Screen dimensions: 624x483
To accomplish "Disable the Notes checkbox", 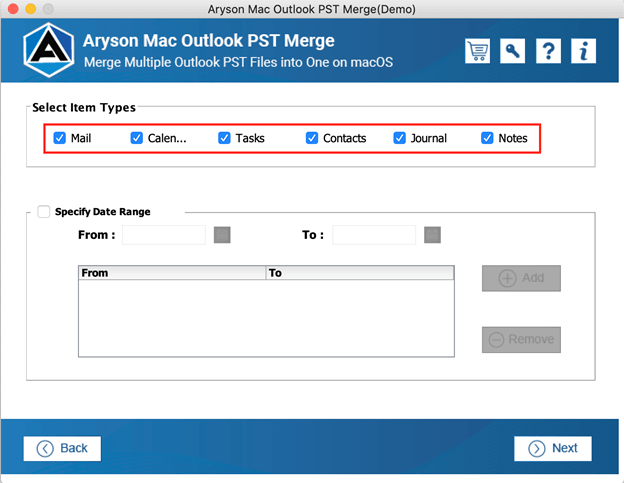I will click(x=487, y=138).
